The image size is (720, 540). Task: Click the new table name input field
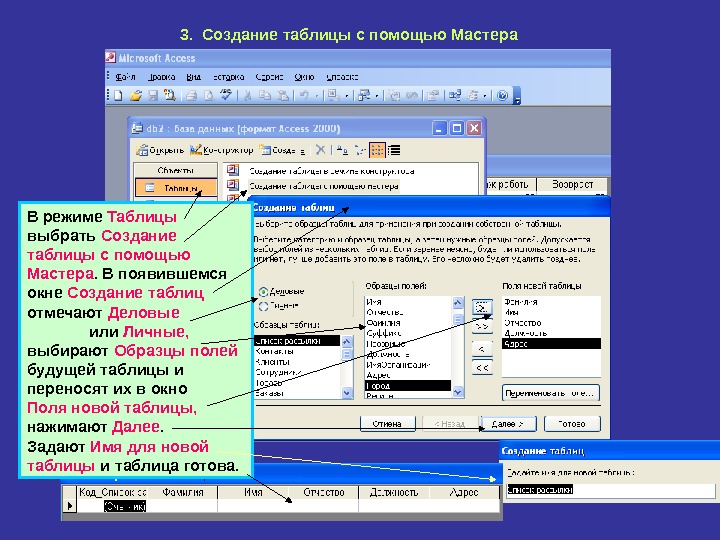pyautogui.click(x=611, y=489)
